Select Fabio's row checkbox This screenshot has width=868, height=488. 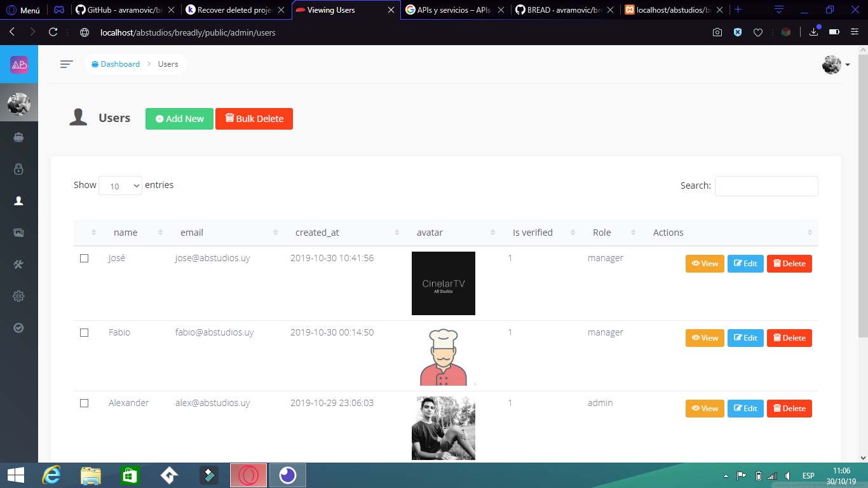click(85, 332)
